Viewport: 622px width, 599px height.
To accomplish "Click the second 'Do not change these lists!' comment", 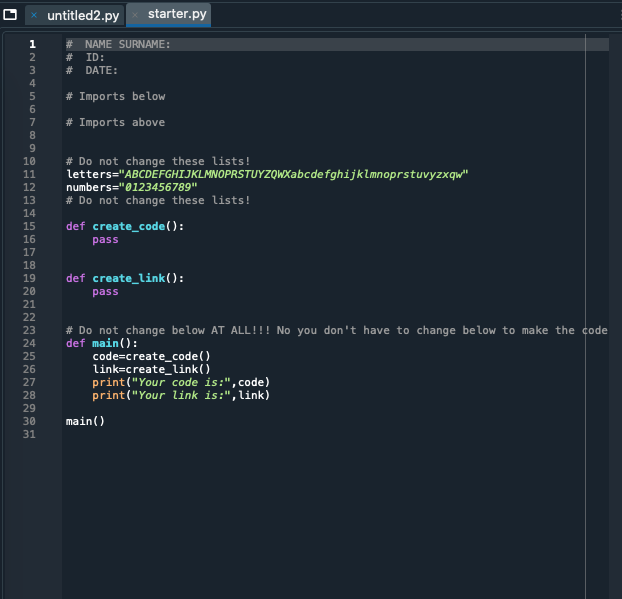I will tap(158, 200).
